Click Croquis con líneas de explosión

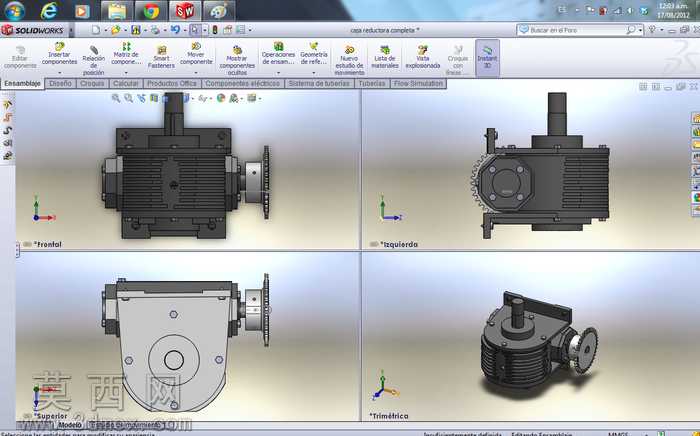coord(458,60)
